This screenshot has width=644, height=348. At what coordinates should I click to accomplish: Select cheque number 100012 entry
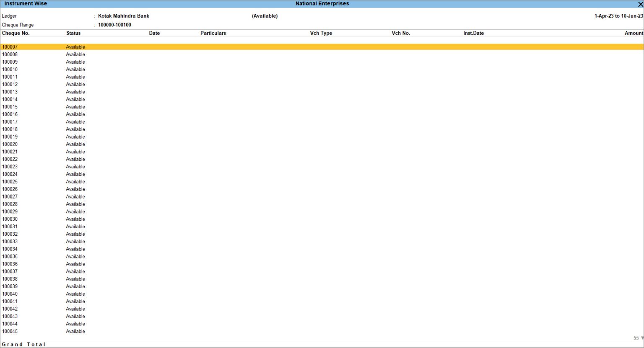[x=10, y=85]
